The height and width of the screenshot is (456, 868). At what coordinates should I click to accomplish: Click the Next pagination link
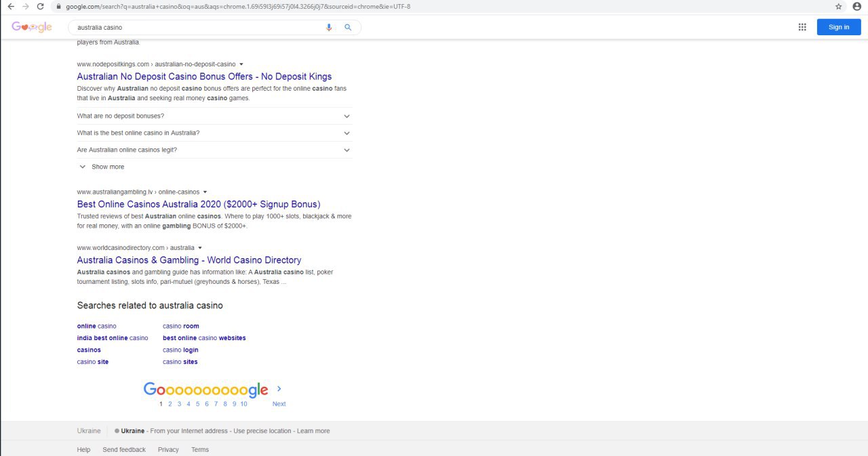279,404
